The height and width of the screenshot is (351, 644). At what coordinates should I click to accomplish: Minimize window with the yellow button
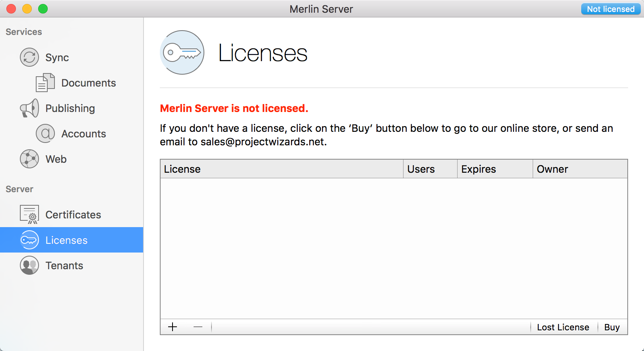pyautogui.click(x=27, y=9)
